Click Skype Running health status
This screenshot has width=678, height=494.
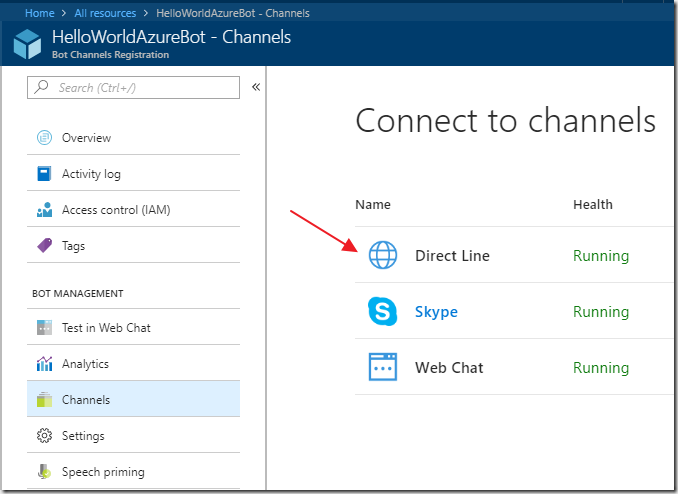tap(601, 312)
